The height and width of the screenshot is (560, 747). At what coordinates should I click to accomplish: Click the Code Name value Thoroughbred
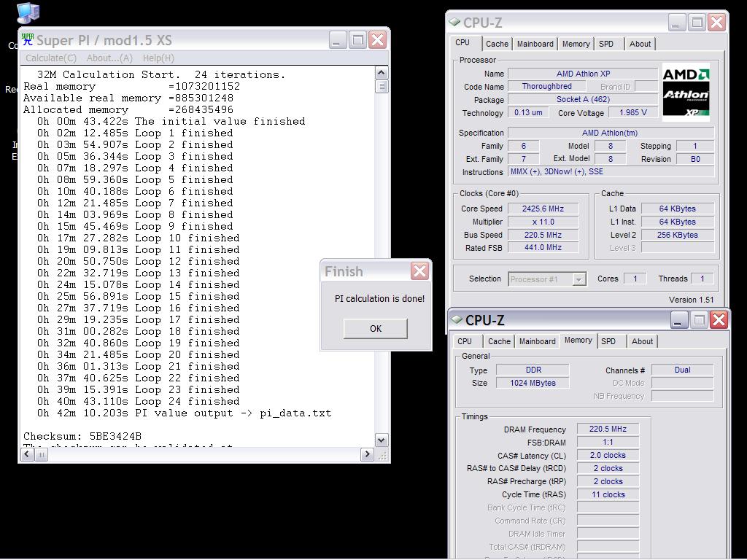[546, 86]
